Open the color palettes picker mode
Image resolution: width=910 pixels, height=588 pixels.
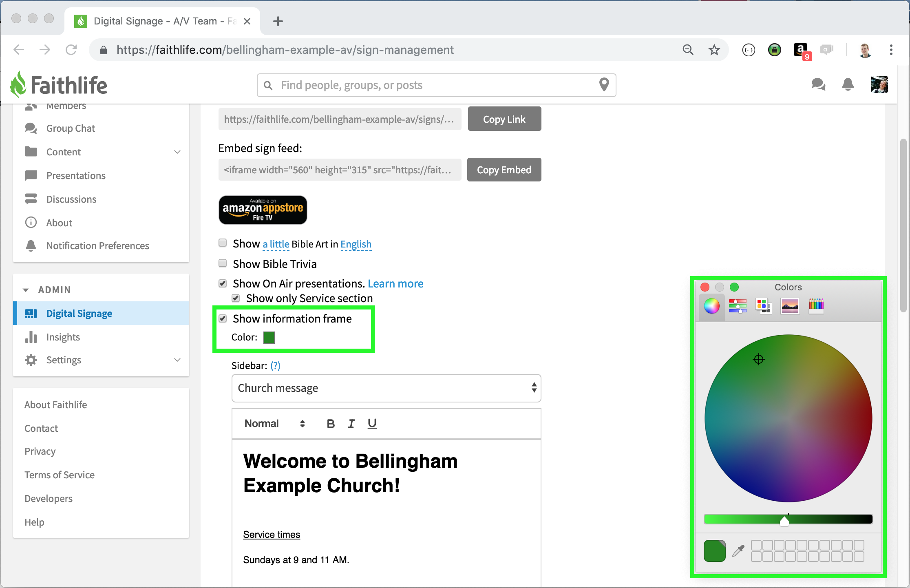pos(763,306)
